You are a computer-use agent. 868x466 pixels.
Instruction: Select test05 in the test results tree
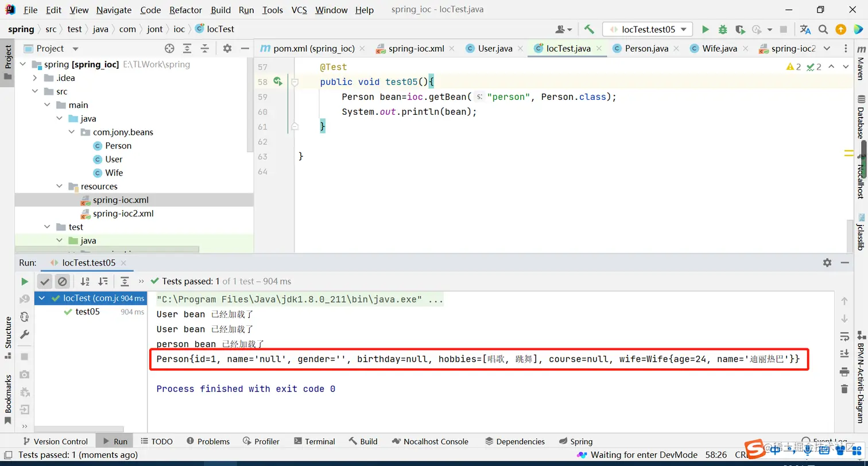(x=87, y=312)
